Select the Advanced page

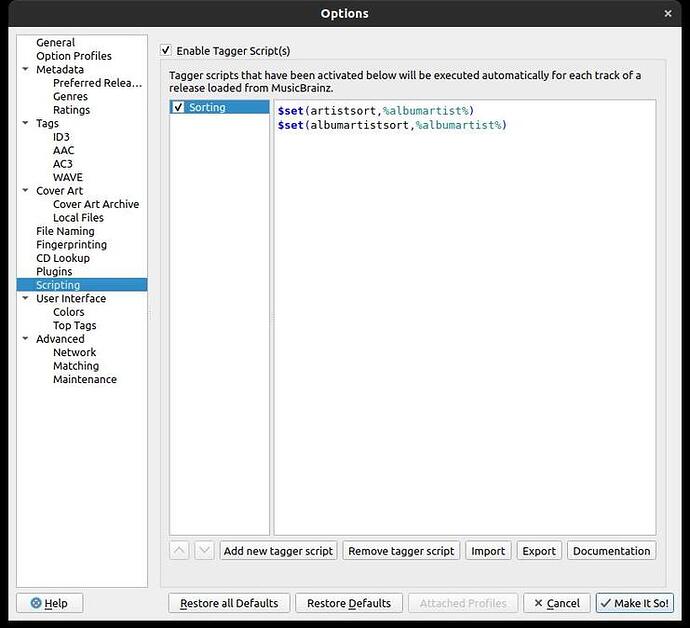point(60,339)
